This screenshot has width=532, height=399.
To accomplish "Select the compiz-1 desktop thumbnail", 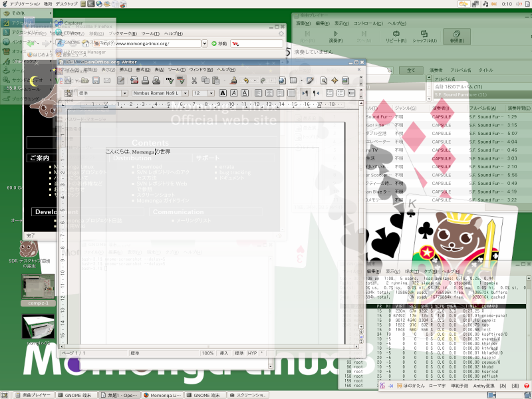I will pyautogui.click(x=38, y=290).
